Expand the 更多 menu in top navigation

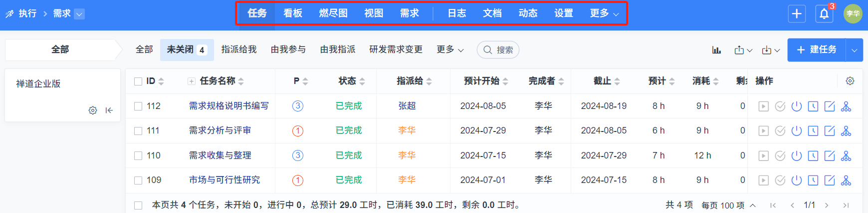coord(604,13)
